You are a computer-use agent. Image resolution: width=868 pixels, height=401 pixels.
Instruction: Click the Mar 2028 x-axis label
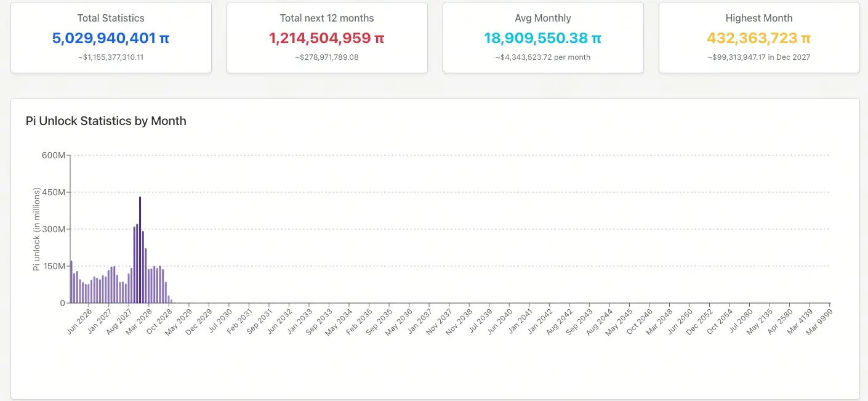[x=140, y=320]
